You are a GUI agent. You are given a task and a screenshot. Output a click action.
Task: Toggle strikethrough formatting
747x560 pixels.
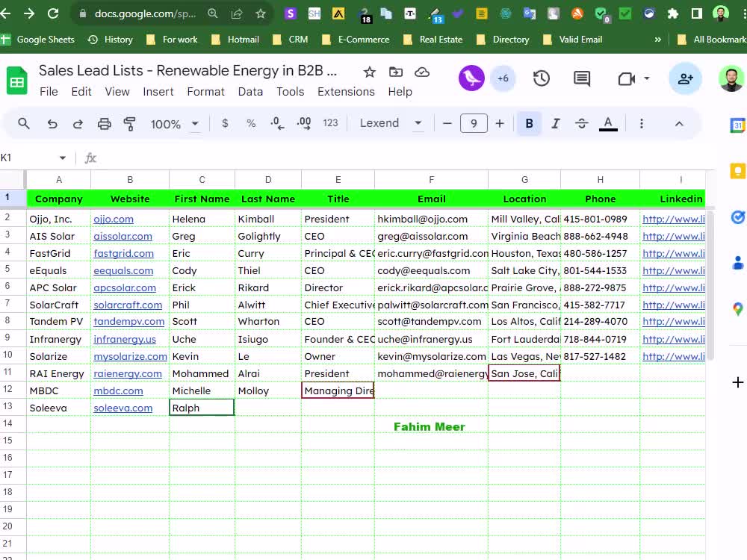(x=581, y=124)
